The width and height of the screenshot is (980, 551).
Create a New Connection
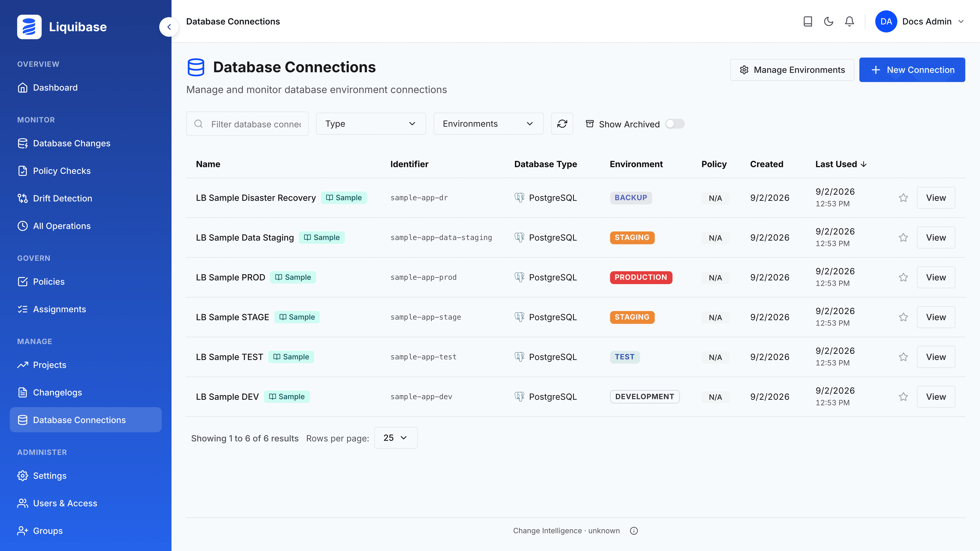tap(912, 70)
